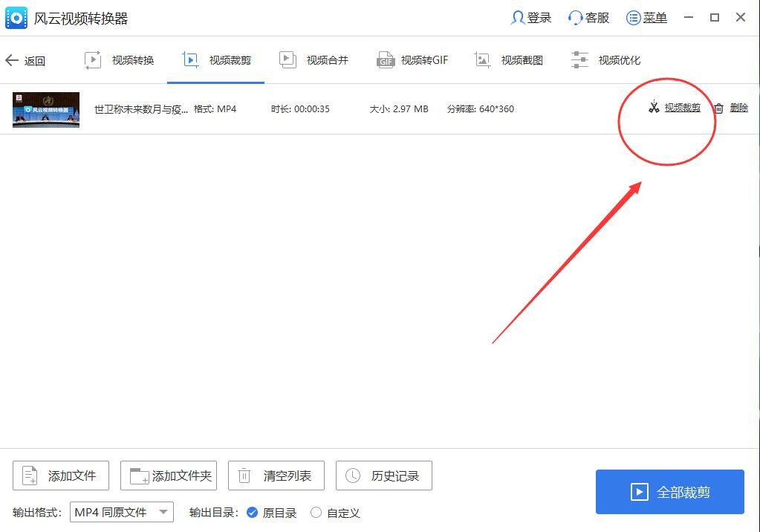Click the 风云视频转换器 app logo icon
Image resolution: width=760 pixels, height=532 pixels.
tap(16, 19)
